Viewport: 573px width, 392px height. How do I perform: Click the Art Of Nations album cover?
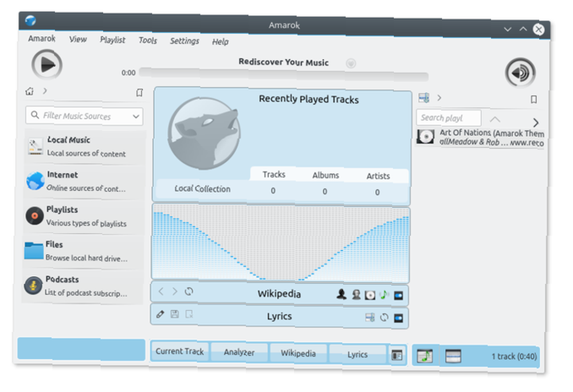click(426, 137)
